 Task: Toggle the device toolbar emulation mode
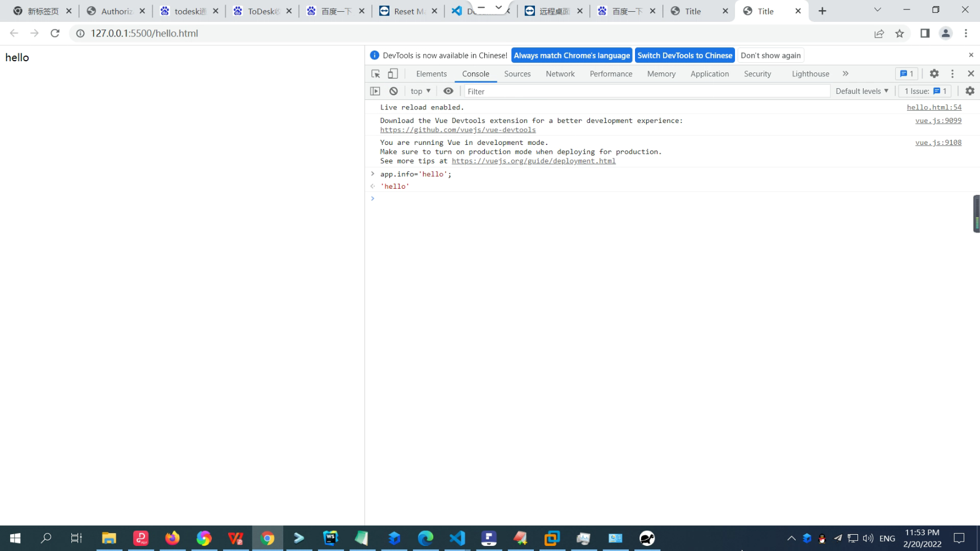click(x=393, y=74)
